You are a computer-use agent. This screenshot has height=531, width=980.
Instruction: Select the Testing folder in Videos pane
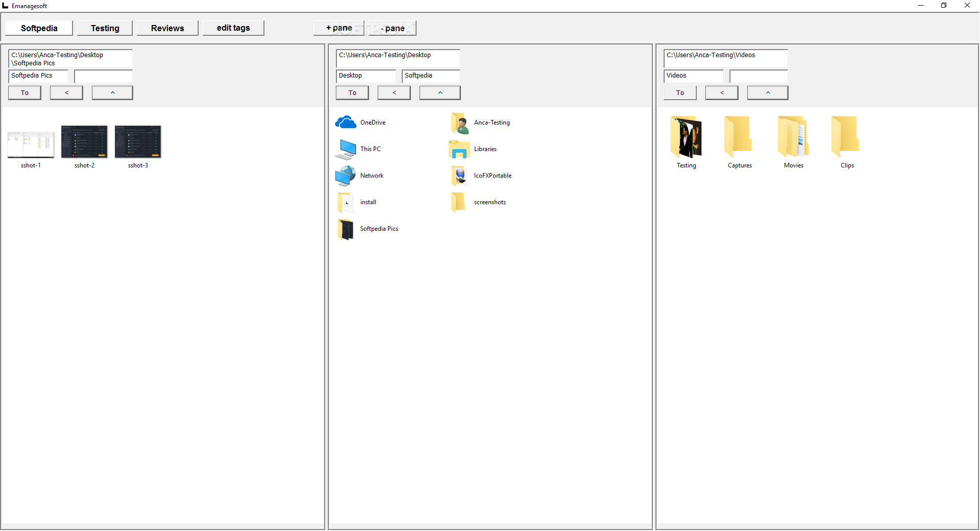pyautogui.click(x=687, y=137)
